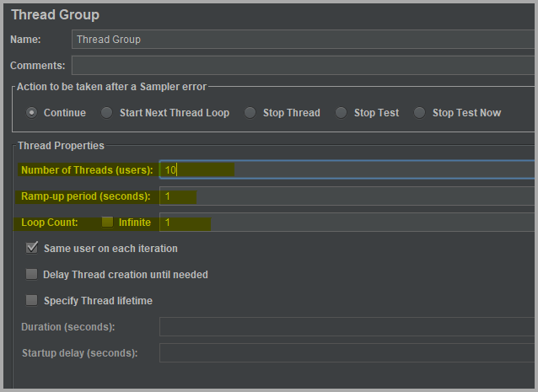The image size is (538, 392).
Task: Select the Continue radio button
Action: pyautogui.click(x=32, y=112)
